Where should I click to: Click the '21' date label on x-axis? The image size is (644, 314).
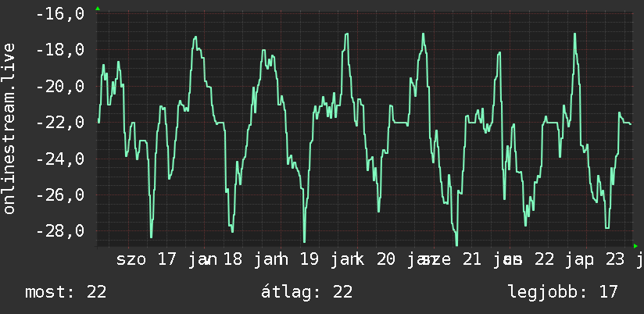(x=471, y=260)
